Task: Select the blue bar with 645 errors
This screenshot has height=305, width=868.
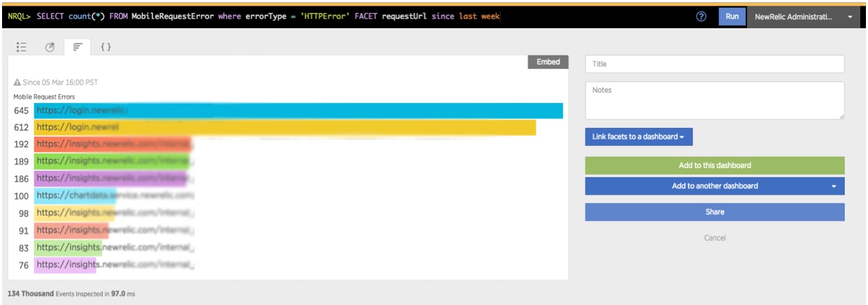Action: pos(298,111)
